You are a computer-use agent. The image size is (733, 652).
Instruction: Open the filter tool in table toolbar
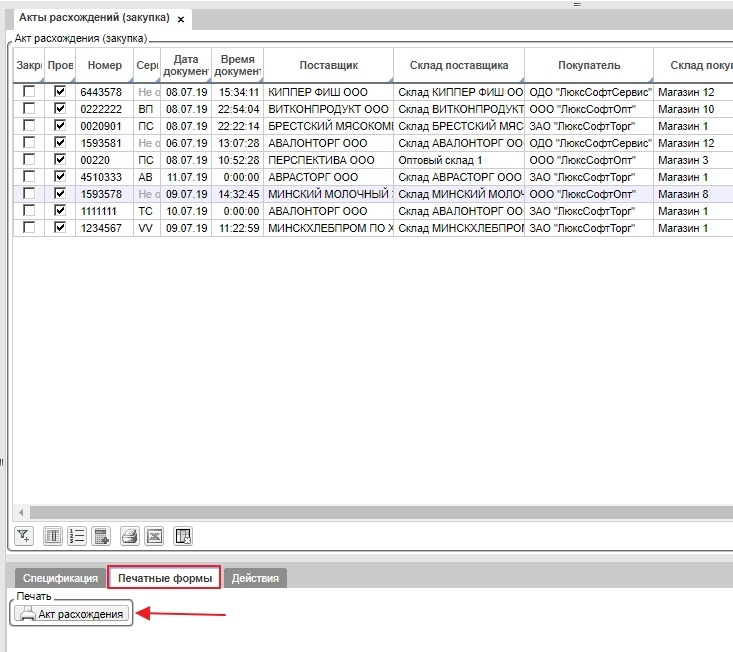[x=25, y=536]
